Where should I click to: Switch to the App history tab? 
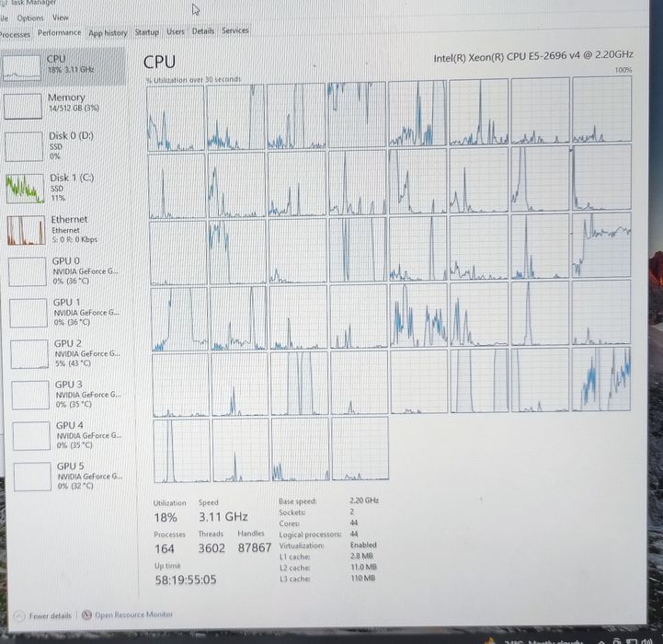pos(108,32)
